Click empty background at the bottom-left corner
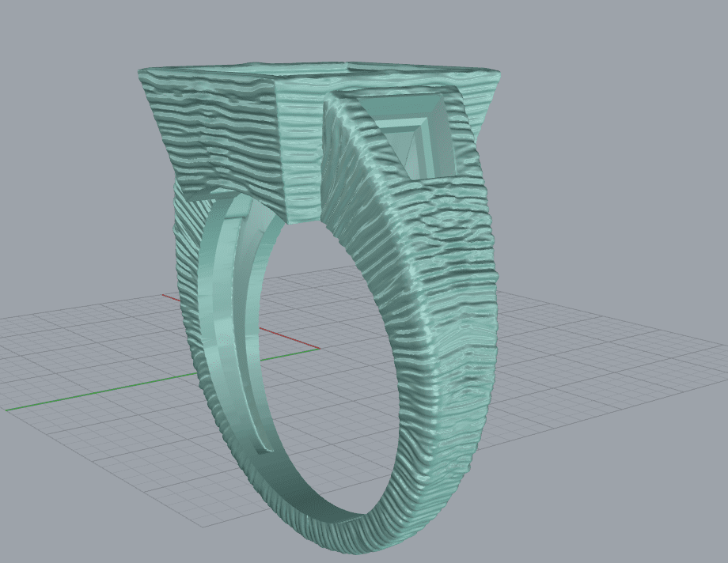Screen dimensions: 728x563 click(x=32, y=538)
